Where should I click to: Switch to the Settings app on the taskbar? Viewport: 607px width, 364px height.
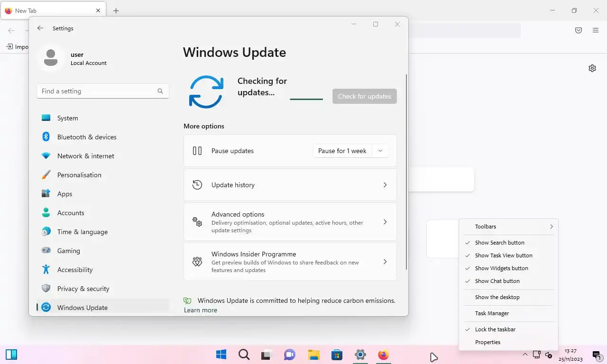[x=360, y=355]
